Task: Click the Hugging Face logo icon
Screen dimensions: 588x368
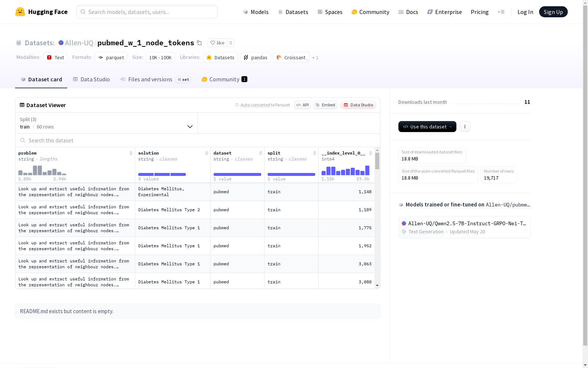Action: 20,12
